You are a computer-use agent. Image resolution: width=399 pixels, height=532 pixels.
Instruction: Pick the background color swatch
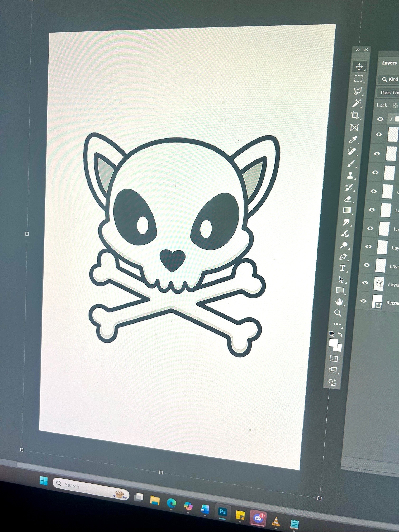pos(339,348)
